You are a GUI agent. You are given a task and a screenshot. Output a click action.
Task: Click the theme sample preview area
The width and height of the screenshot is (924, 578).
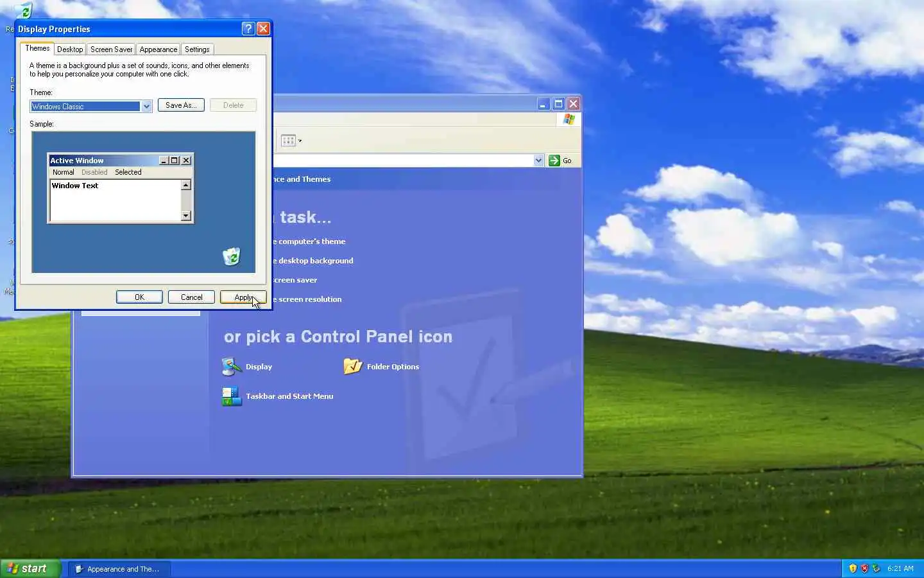(x=143, y=202)
